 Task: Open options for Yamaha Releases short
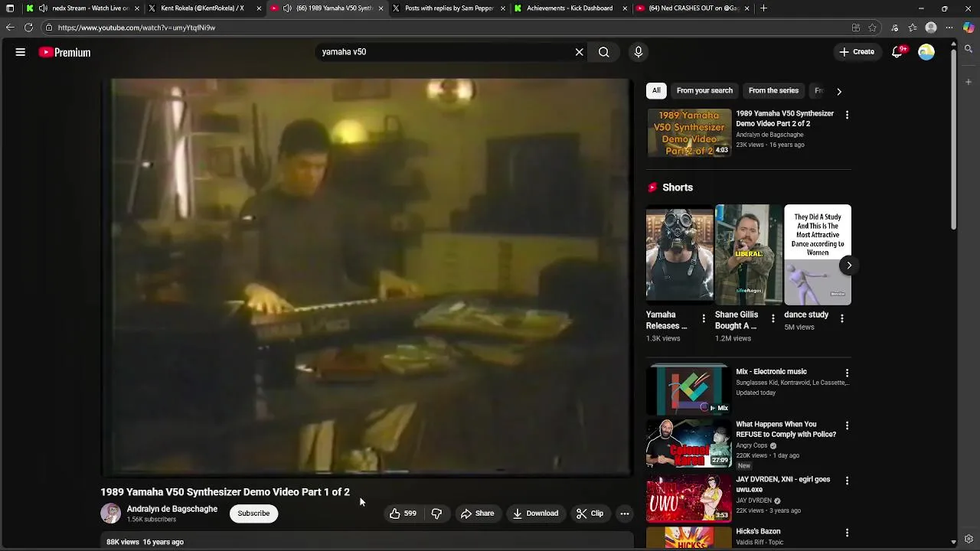[704, 318]
